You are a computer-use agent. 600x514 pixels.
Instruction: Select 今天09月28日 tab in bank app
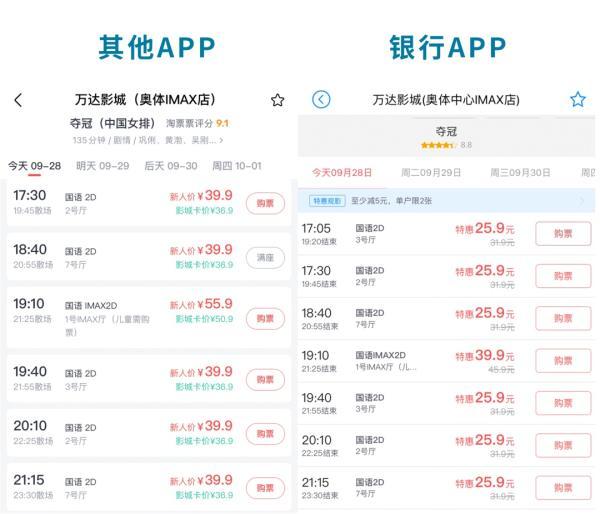coord(342,173)
